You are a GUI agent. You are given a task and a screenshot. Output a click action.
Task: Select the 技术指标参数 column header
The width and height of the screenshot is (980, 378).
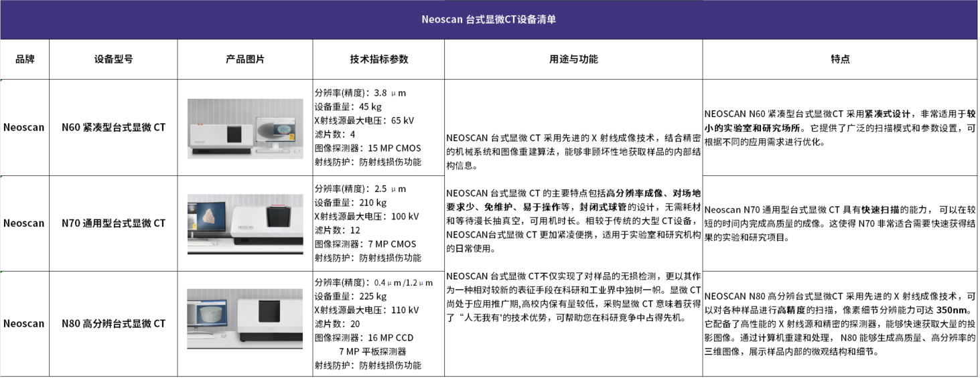click(x=378, y=59)
